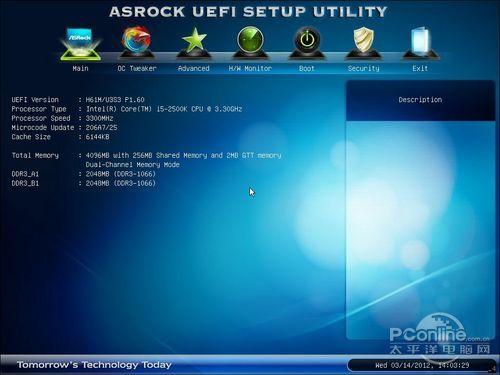Open the OC Tweaker rocket icon
The height and width of the screenshot is (375, 500).
137,42
